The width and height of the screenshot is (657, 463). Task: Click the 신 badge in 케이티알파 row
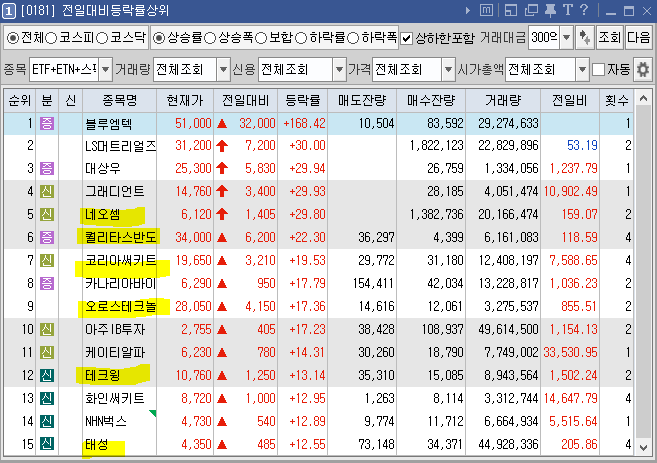[x=47, y=352]
